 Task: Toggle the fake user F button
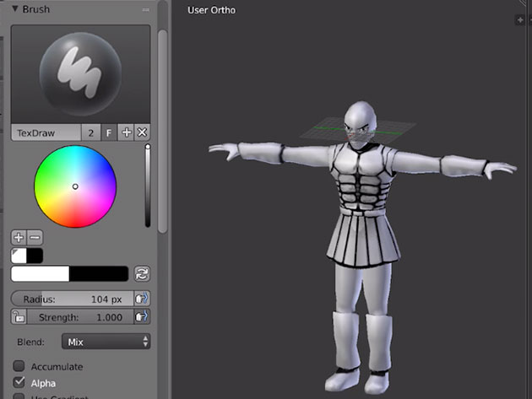[x=109, y=132]
